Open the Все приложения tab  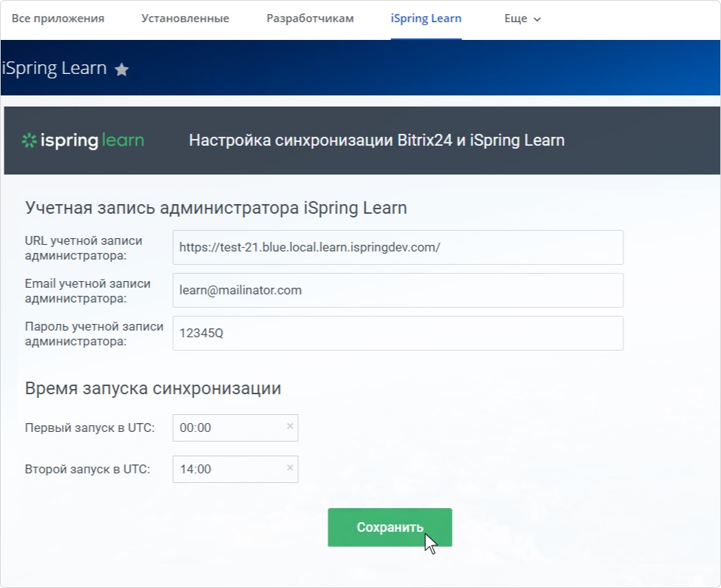coord(58,18)
